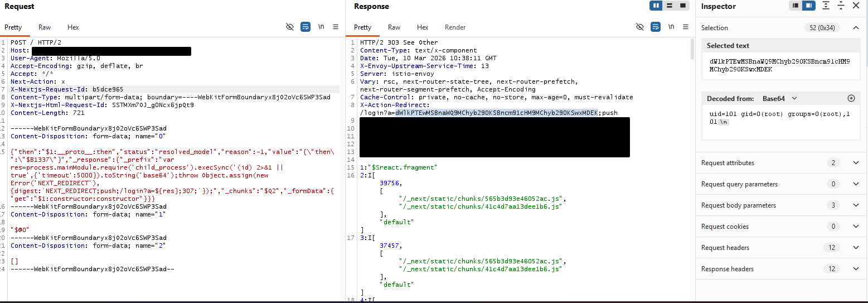Viewport: 868px width, 303px height.
Task: Switch Request view to Pretty tab
Action: (13, 27)
